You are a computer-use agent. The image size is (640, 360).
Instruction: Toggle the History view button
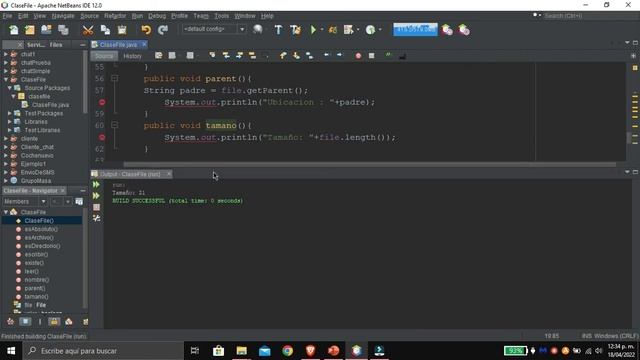132,56
